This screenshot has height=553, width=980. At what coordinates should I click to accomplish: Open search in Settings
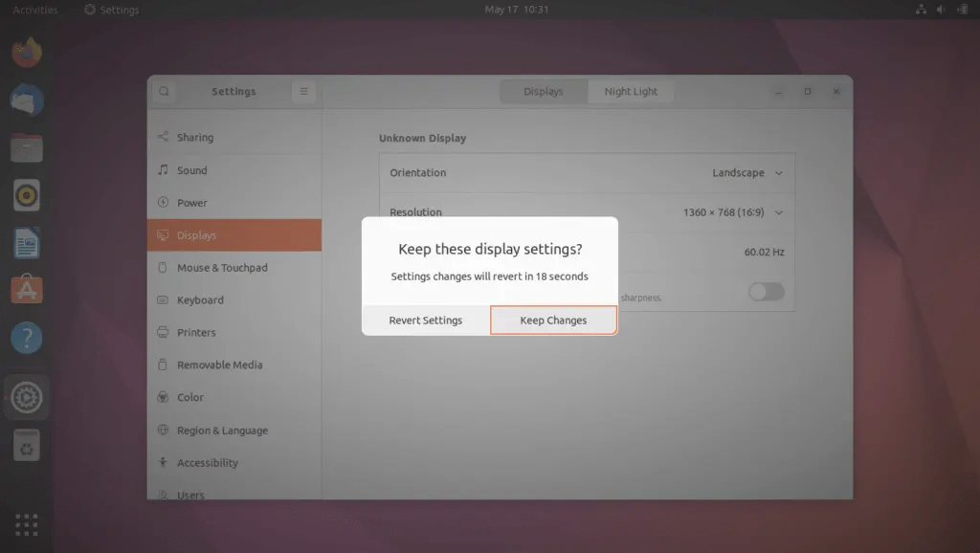tap(164, 91)
